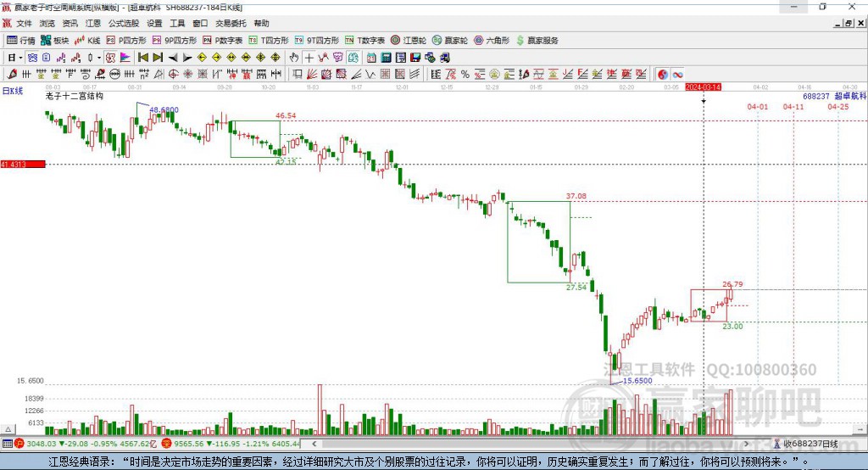Image resolution: width=868 pixels, height=470 pixels.
Task: Expand the candlestick style dropdown arrow
Action: 99,58
